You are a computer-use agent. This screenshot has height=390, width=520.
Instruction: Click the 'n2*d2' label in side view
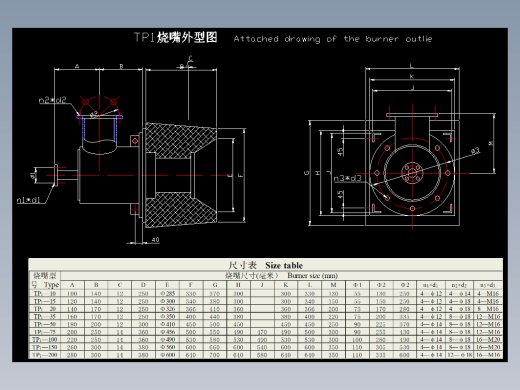coord(52,100)
